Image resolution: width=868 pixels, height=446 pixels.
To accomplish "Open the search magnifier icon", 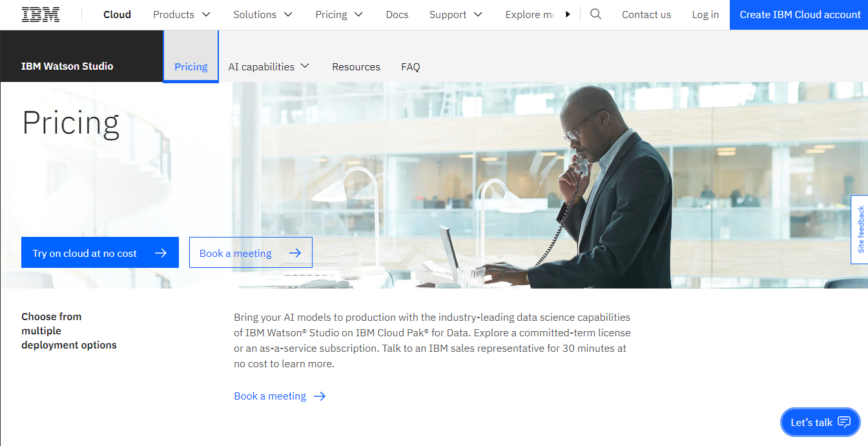I will (x=595, y=14).
